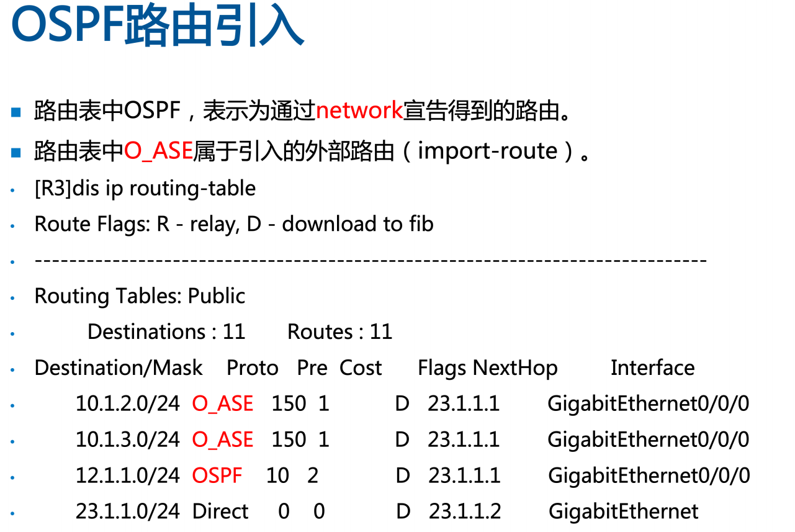Click the Destination/Mask column header
The width and height of the screenshot is (795, 532).
119,368
